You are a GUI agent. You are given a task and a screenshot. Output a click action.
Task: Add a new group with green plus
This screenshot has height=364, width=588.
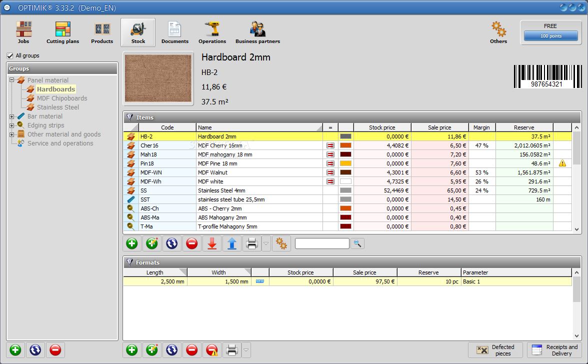[15, 350]
